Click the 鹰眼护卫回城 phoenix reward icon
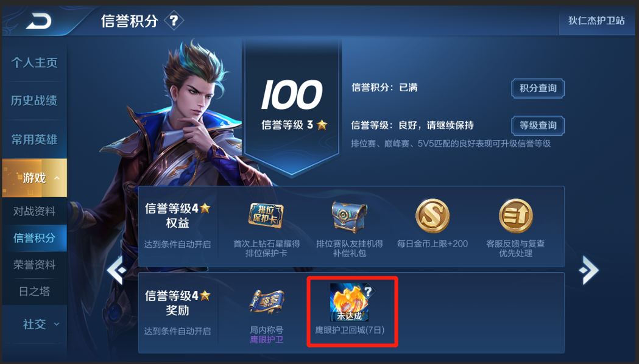Screen dimensions: 639x364 coord(350,302)
